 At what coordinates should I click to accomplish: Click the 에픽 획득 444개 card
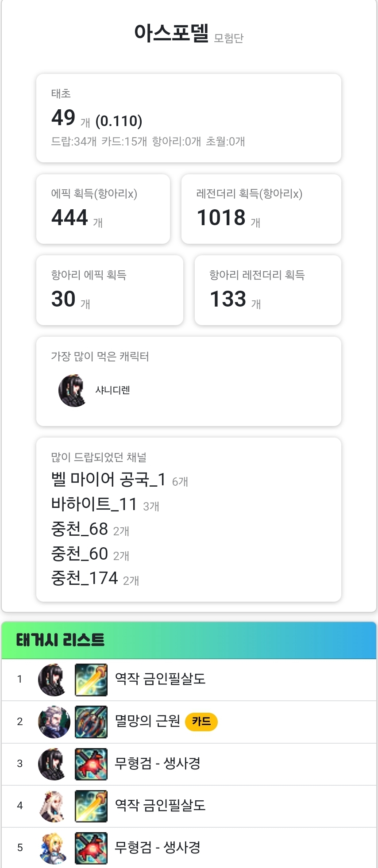tap(103, 209)
